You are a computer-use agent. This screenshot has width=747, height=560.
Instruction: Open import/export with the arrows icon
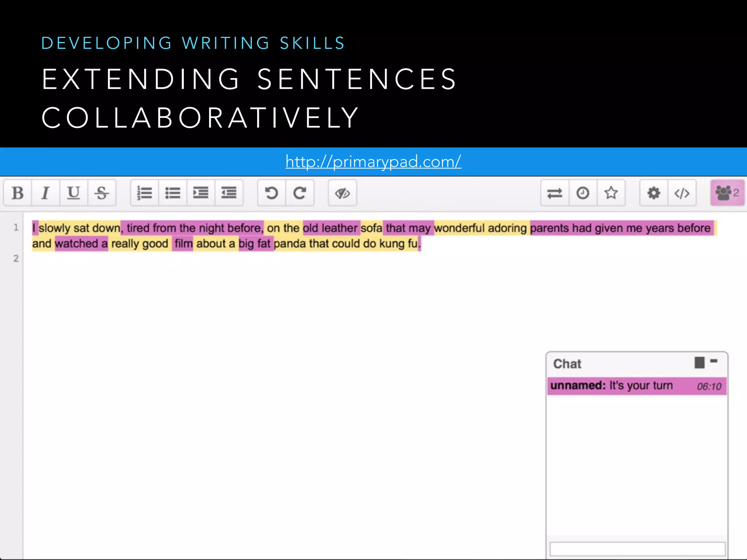(555, 193)
